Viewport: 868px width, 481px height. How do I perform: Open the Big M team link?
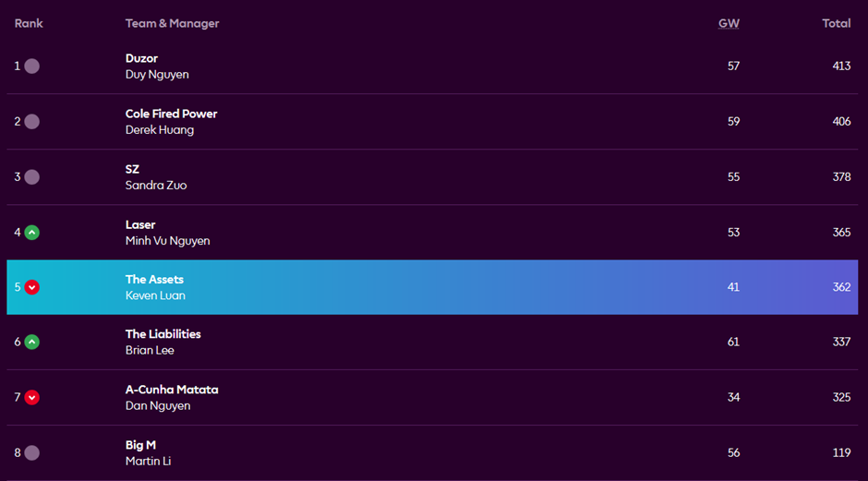[140, 445]
